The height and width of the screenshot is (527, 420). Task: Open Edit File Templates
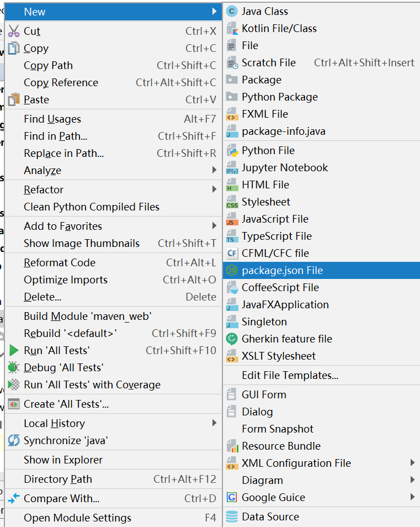click(x=290, y=376)
